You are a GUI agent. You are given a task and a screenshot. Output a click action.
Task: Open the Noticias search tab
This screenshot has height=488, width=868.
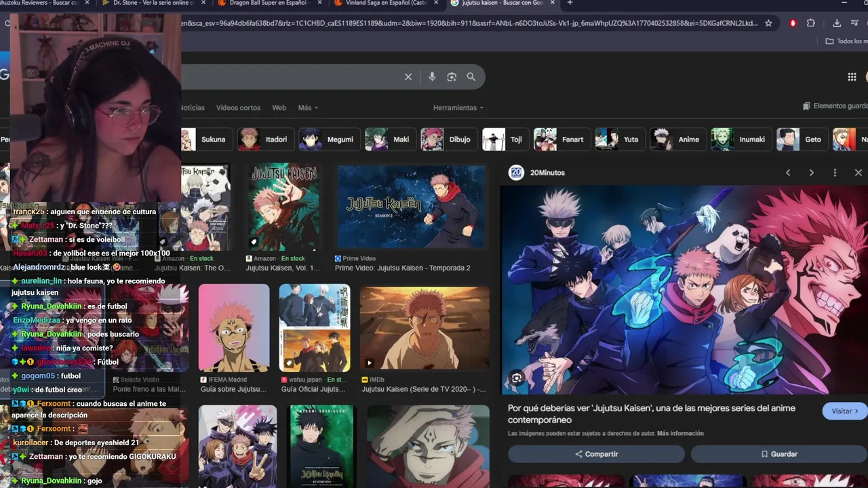[x=192, y=108]
